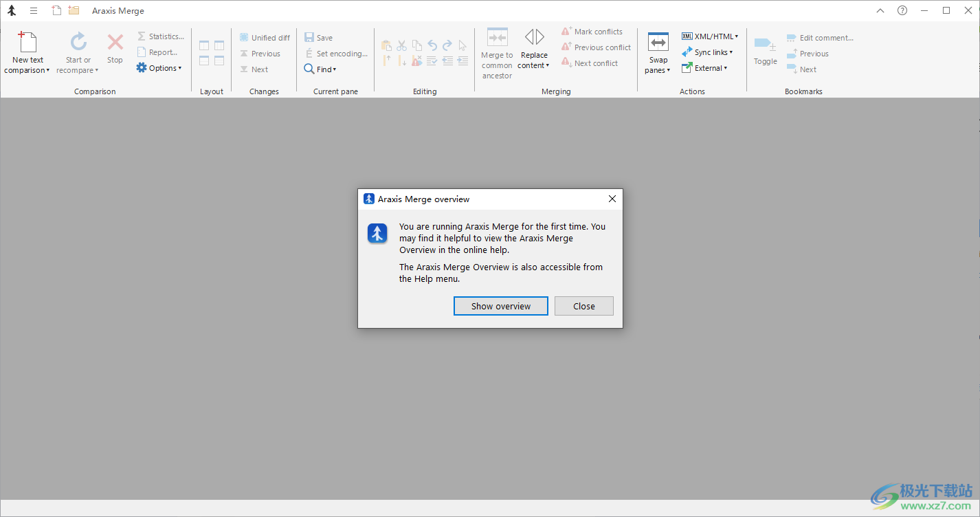Toggle the Unified diff view
Image resolution: width=980 pixels, height=517 pixels.
(265, 38)
